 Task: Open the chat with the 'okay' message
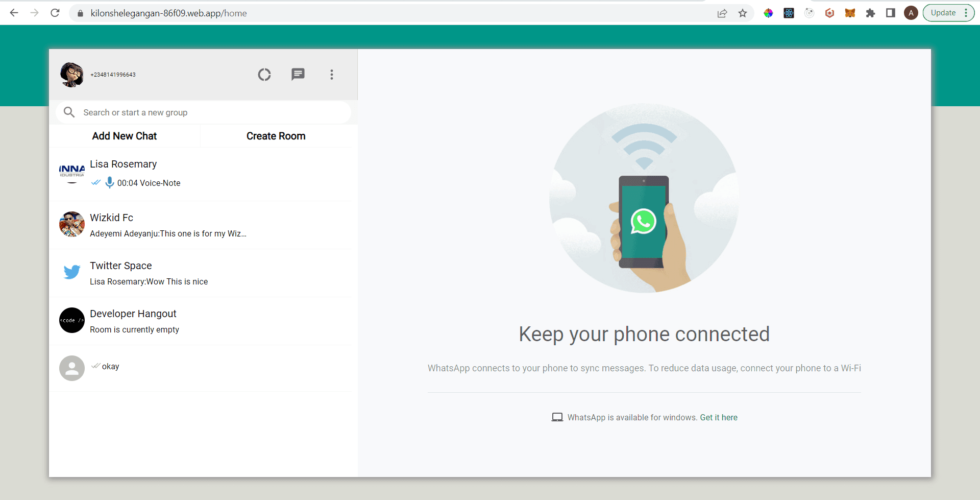(x=200, y=368)
